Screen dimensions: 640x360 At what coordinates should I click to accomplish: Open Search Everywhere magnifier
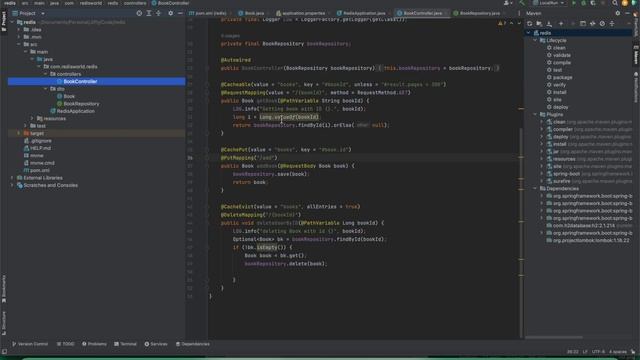tap(615, 3)
